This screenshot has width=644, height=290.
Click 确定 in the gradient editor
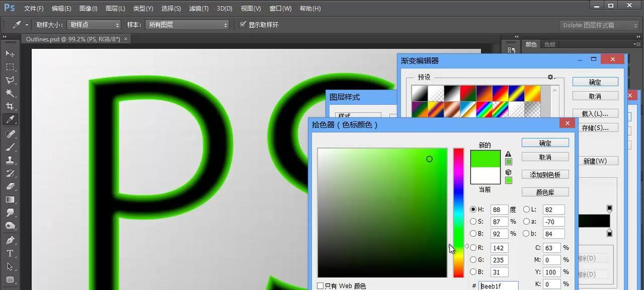595,82
